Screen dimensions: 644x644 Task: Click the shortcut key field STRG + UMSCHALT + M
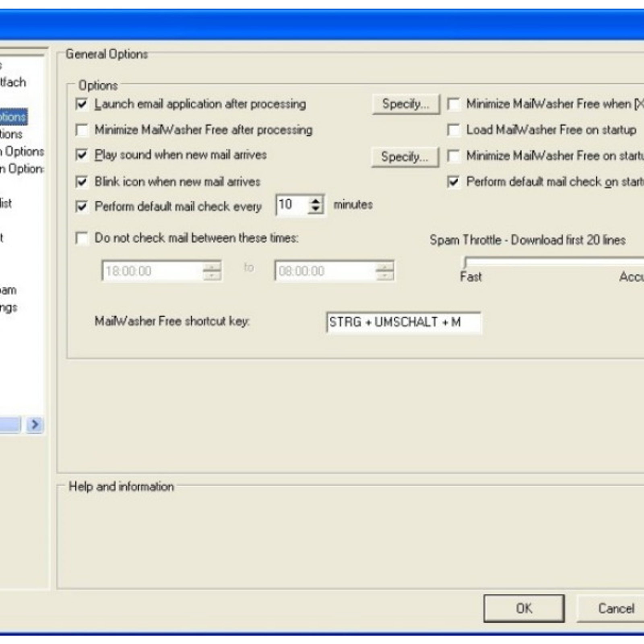click(404, 322)
